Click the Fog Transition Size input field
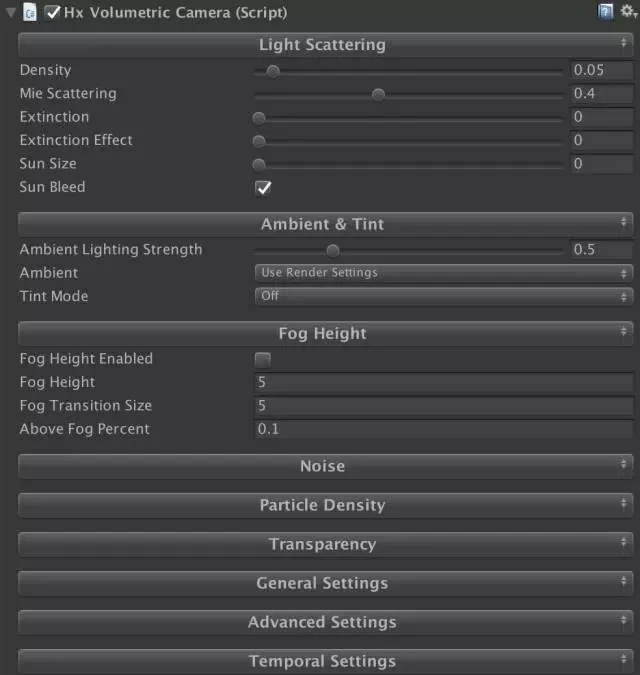This screenshot has width=640, height=675. [444, 406]
